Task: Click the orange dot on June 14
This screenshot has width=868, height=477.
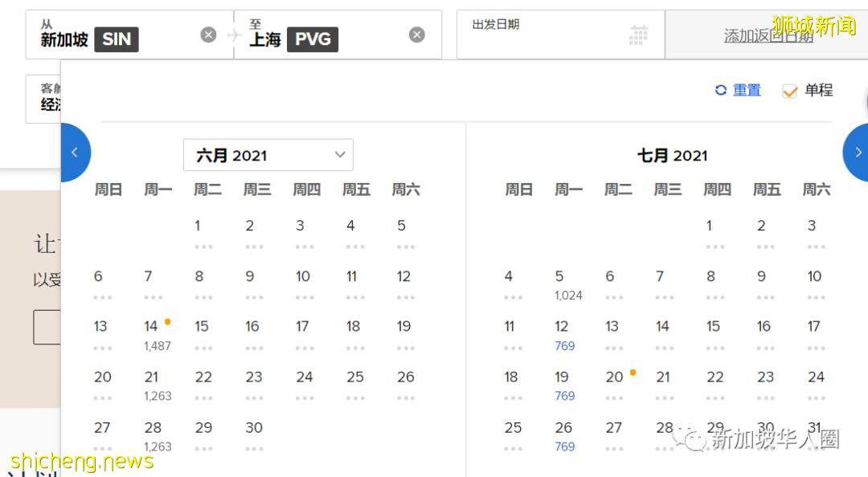Action: pyautogui.click(x=168, y=320)
